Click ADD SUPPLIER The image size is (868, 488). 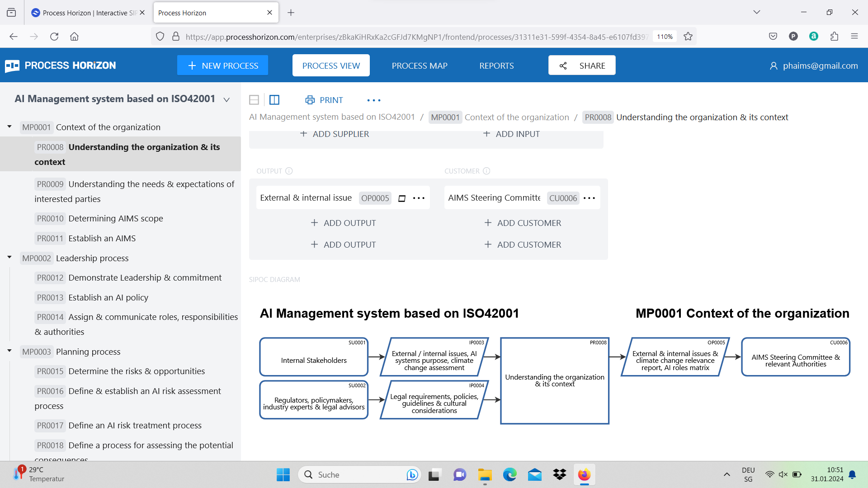335,134
